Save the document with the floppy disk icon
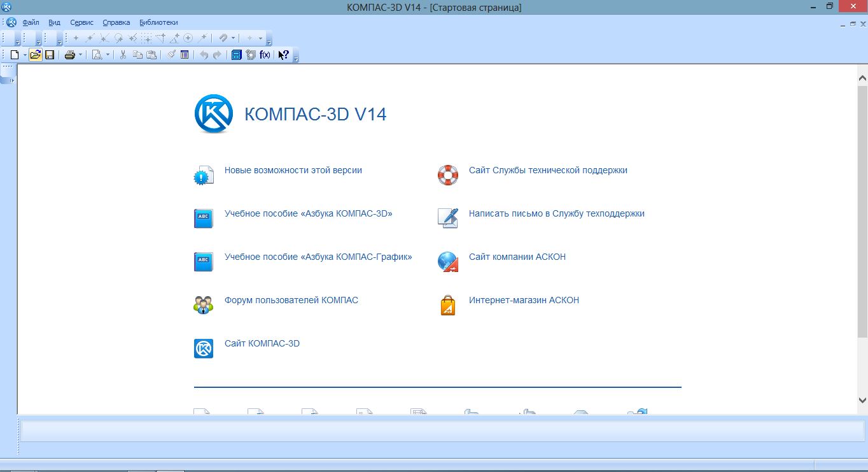Screen dimensions: 868x472 [x=49, y=55]
